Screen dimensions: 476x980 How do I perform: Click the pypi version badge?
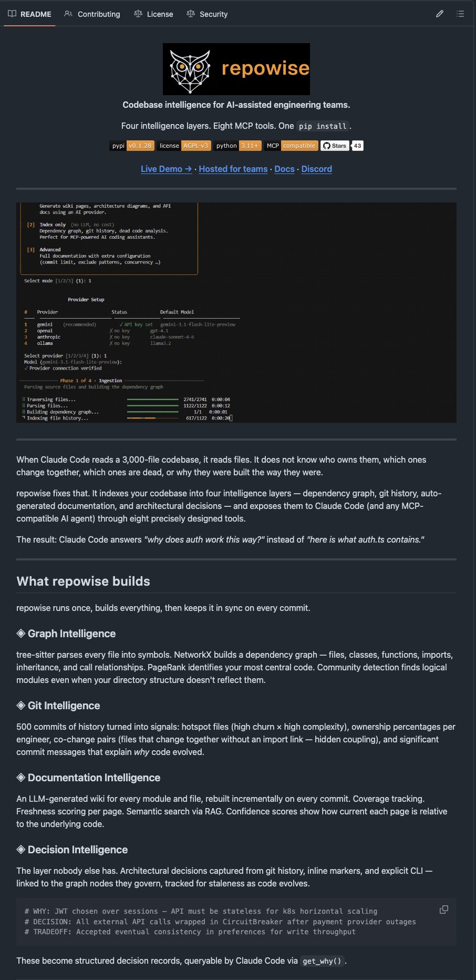(x=132, y=146)
